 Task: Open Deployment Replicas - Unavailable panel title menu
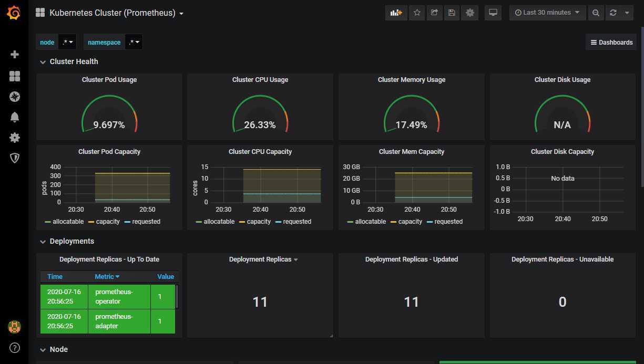point(563,259)
